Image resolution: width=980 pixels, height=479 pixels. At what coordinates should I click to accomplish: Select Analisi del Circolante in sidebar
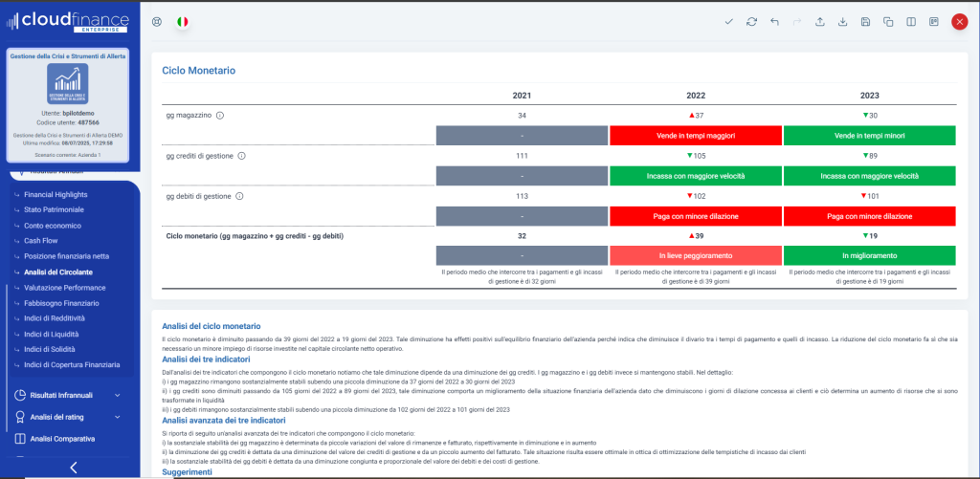[58, 272]
